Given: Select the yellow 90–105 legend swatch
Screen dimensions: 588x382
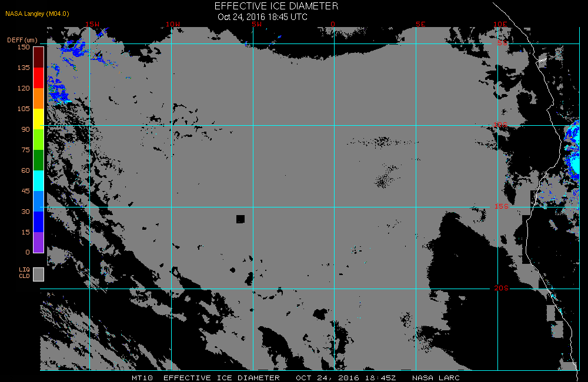Looking at the screenshot, I should 39,119.
